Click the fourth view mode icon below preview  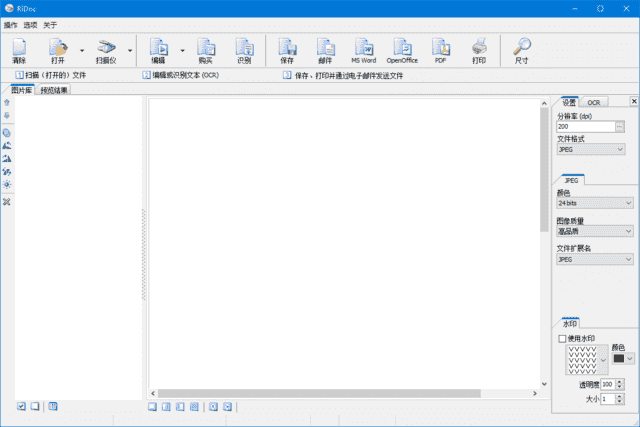194,407
